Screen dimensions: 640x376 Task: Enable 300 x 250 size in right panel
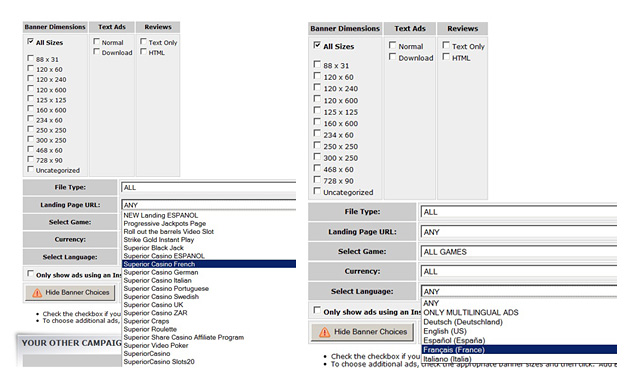point(317,157)
